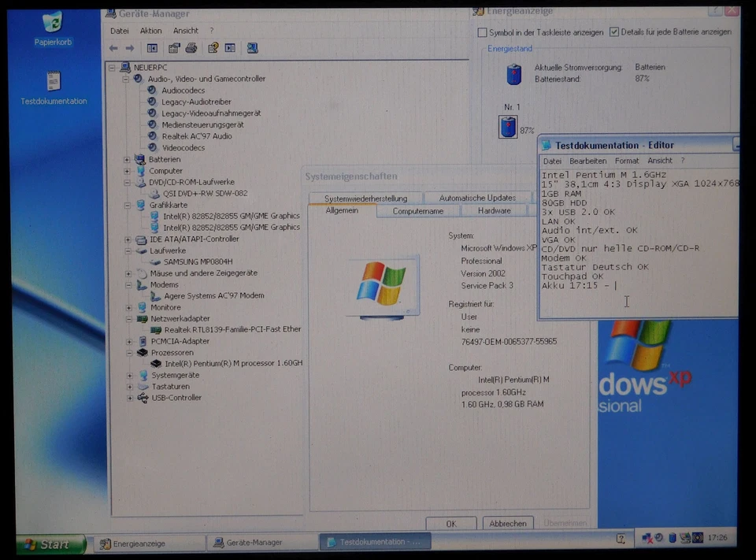
Task: Open the Papierkorb desktop icon
Action: 52,29
